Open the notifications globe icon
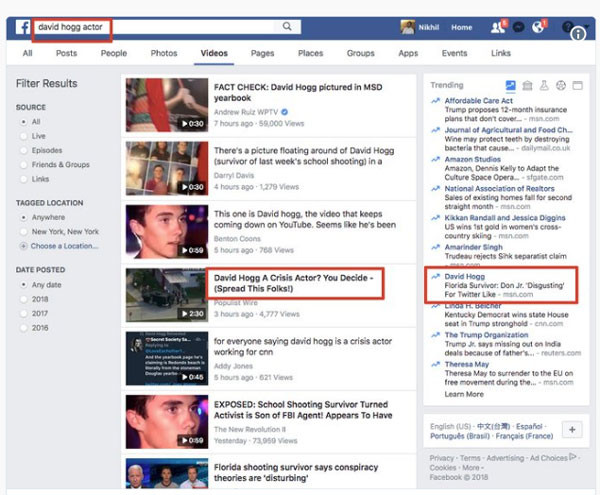This screenshot has width=600, height=495. pos(538,27)
